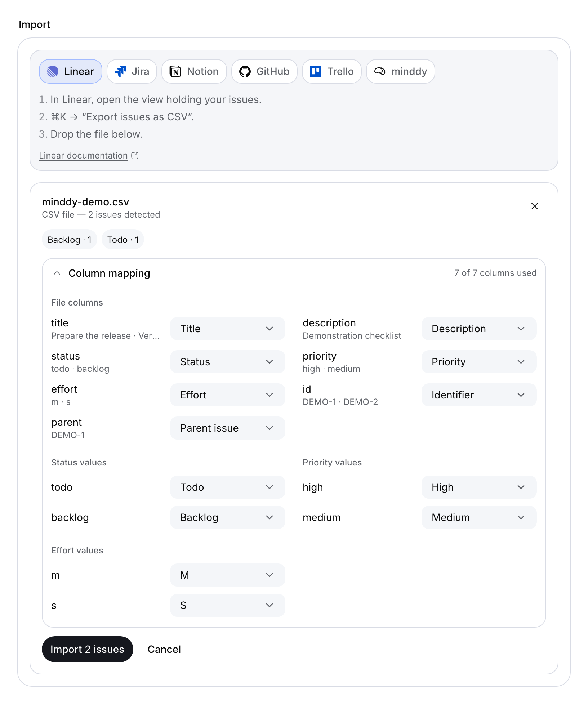This screenshot has width=588, height=704.
Task: Open the Description mapping dropdown
Action: [479, 329]
